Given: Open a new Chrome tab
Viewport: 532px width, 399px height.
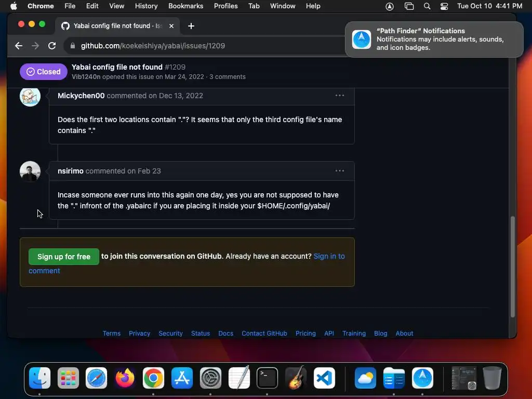Looking at the screenshot, I should click(191, 26).
